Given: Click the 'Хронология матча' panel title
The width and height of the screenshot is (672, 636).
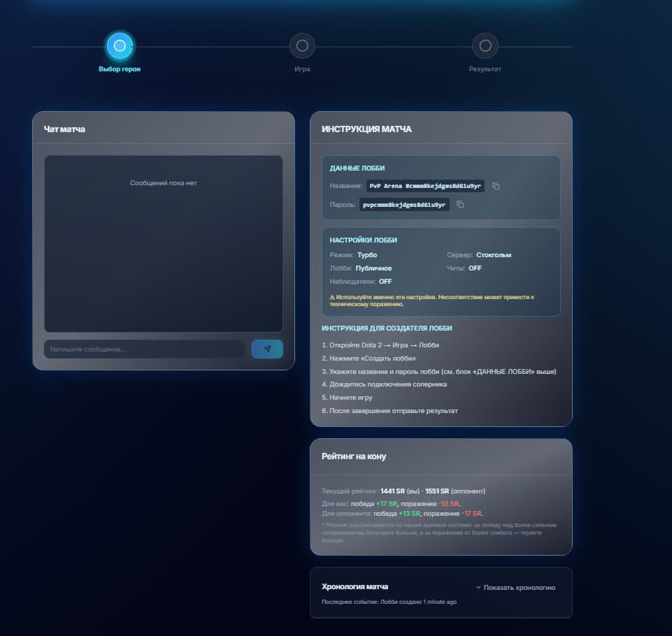Looking at the screenshot, I should (355, 586).
